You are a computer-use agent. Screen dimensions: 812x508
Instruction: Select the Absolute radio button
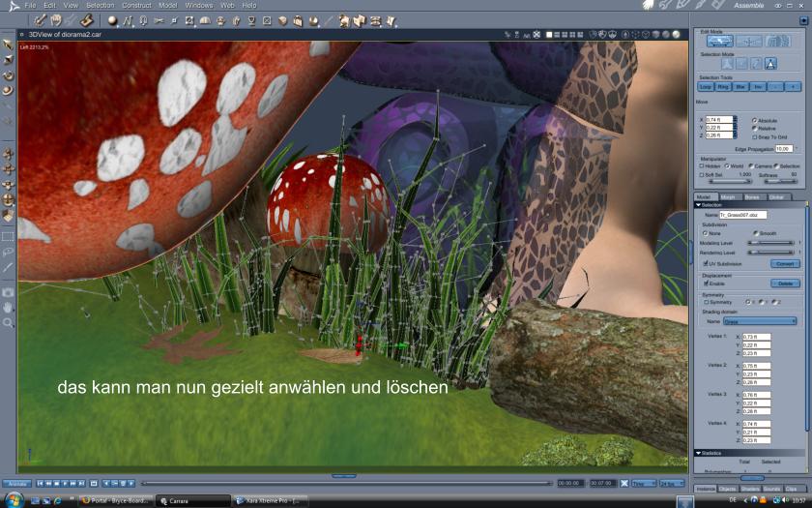[x=754, y=120]
